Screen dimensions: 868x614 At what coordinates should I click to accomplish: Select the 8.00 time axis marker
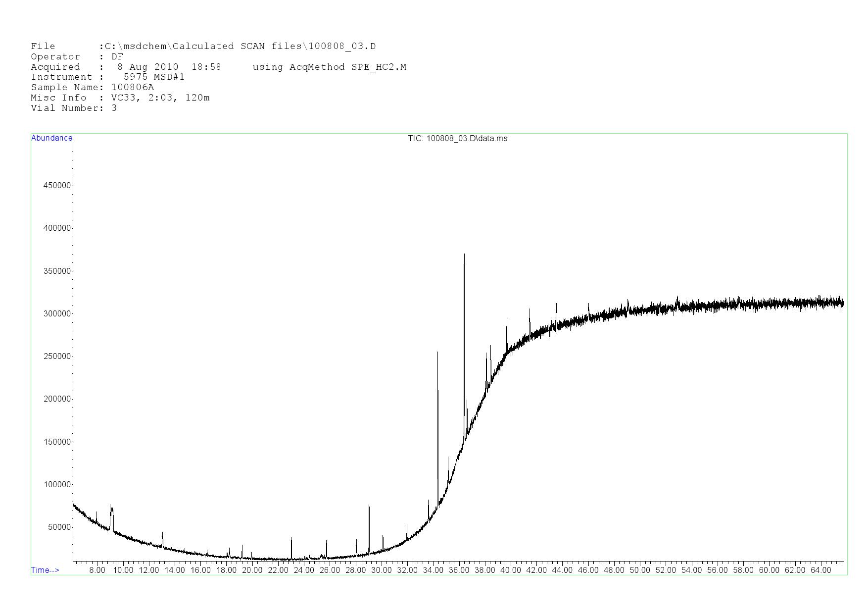(x=97, y=570)
